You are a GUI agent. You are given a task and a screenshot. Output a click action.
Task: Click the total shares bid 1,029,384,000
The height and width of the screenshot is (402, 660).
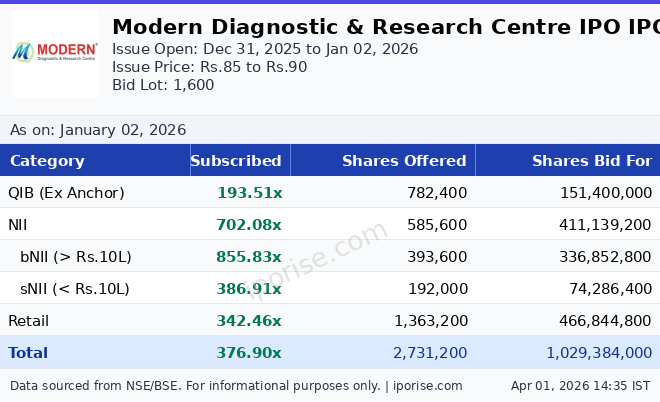tap(599, 353)
